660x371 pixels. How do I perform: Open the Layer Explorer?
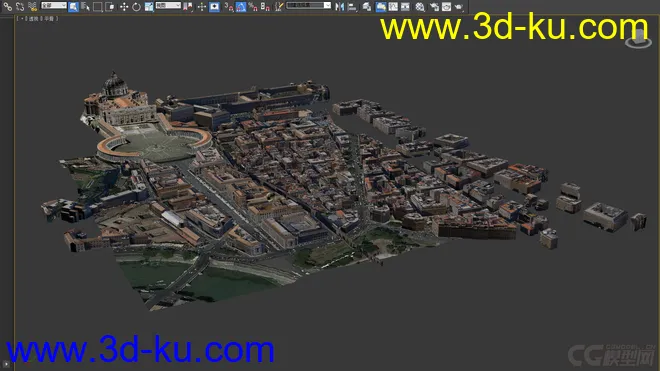click(367, 7)
